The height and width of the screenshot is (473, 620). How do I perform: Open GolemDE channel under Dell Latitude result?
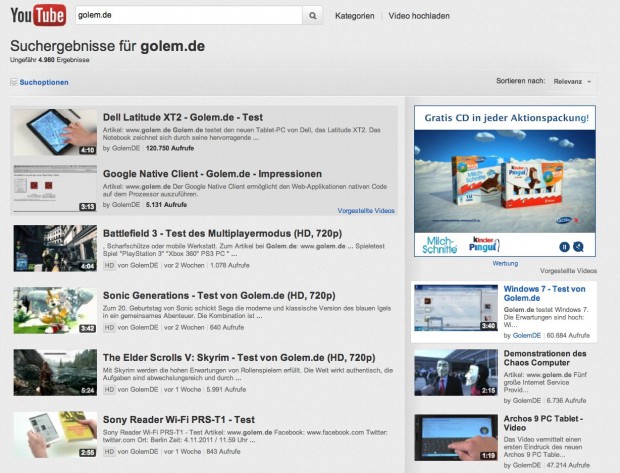pos(126,148)
